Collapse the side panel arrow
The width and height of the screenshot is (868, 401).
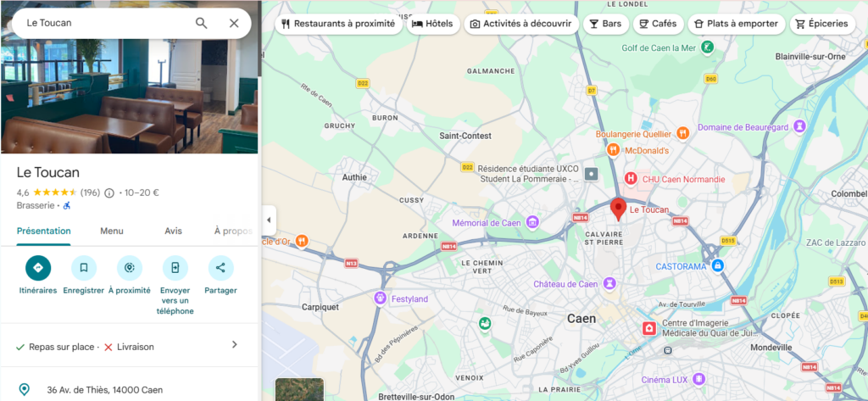coord(269,220)
